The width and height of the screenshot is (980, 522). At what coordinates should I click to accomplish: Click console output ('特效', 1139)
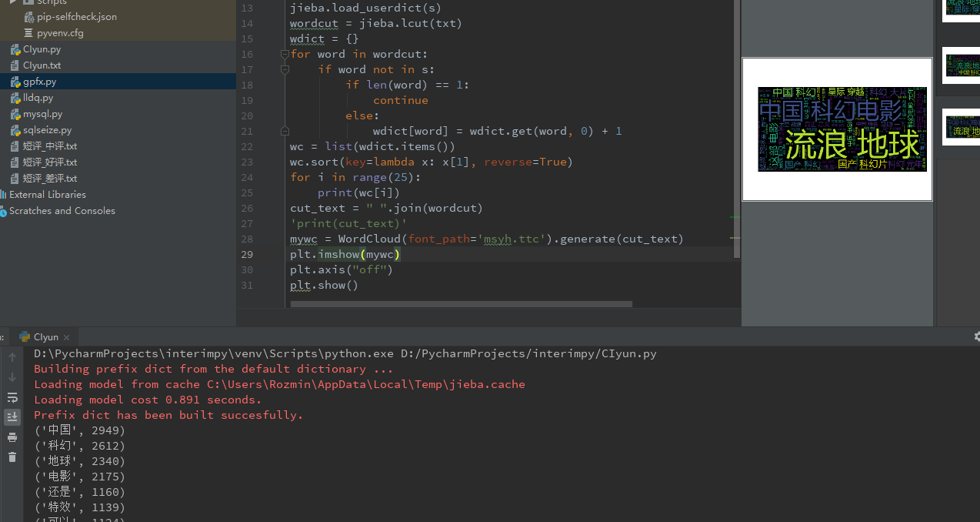(79, 507)
